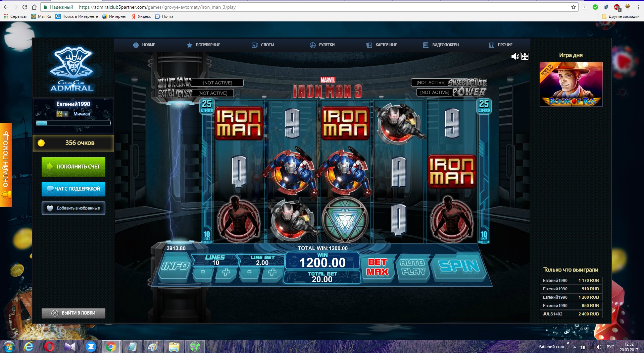Set the maximum bet with BET MAX

[x=377, y=267]
